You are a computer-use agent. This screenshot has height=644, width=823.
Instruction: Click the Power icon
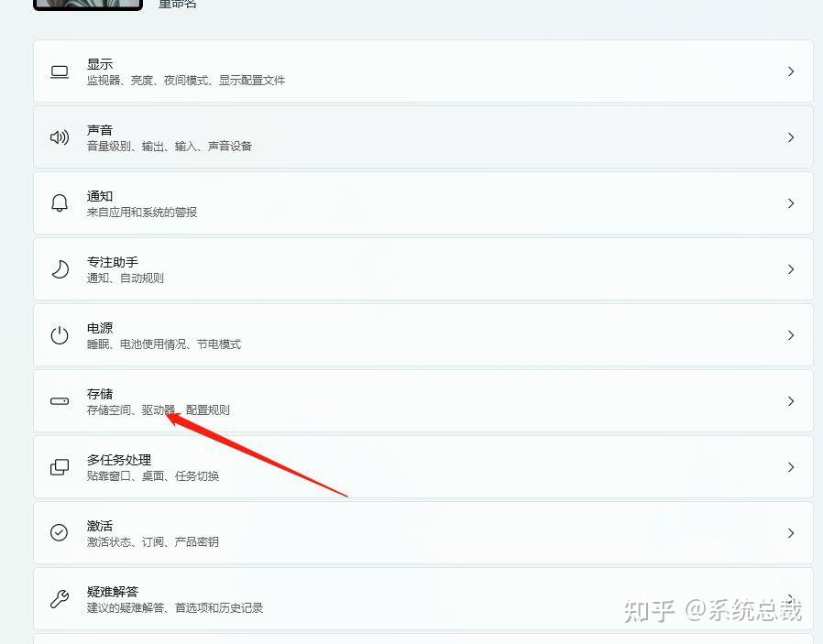(x=60, y=335)
